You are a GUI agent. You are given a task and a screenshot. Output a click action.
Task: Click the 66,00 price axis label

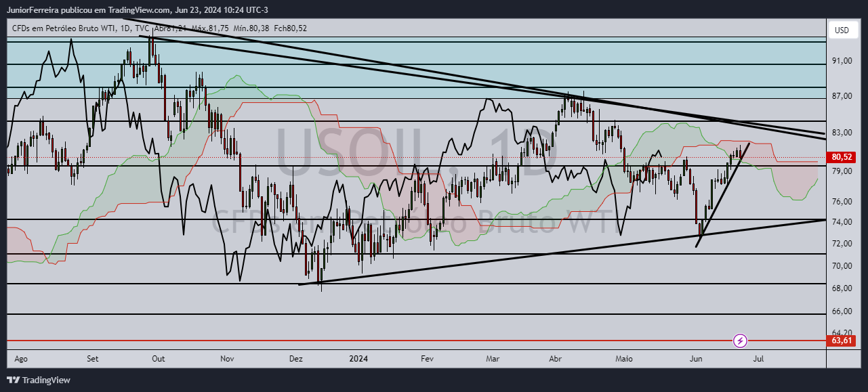pos(842,311)
